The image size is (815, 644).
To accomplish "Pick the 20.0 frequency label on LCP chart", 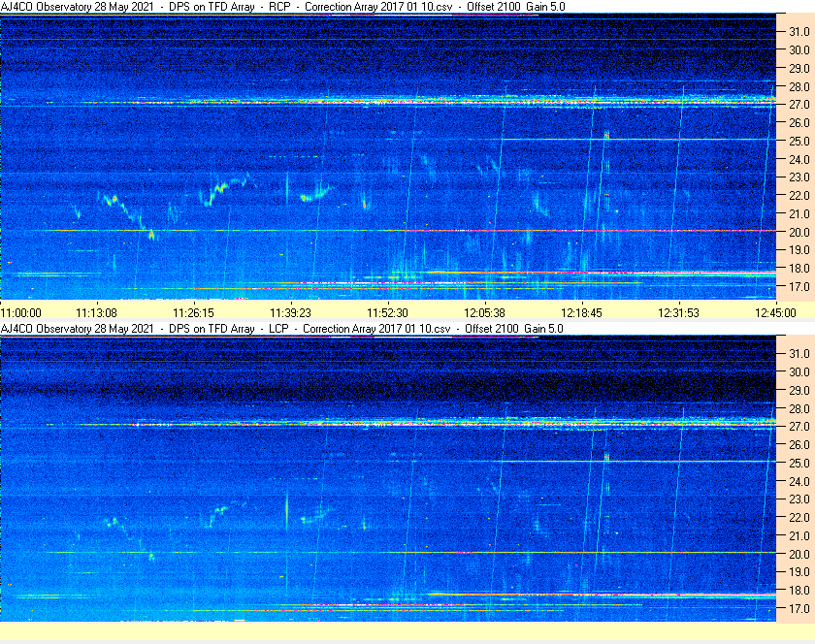I will tap(799, 554).
